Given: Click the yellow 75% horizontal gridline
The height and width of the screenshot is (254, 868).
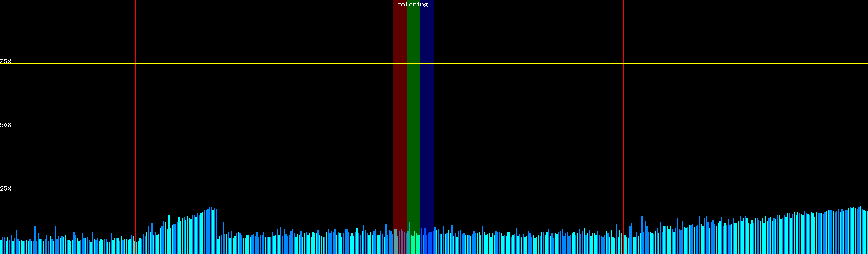Looking at the screenshot, I should click(297, 64).
